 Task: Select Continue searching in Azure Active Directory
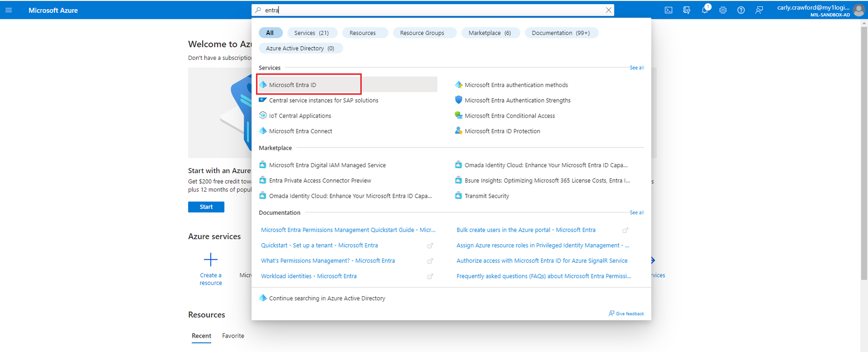(x=327, y=298)
